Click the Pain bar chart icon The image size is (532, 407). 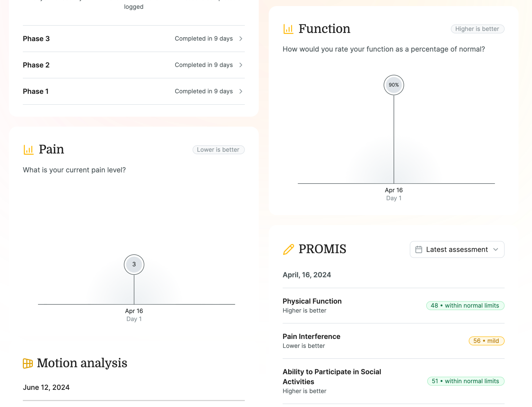28,149
